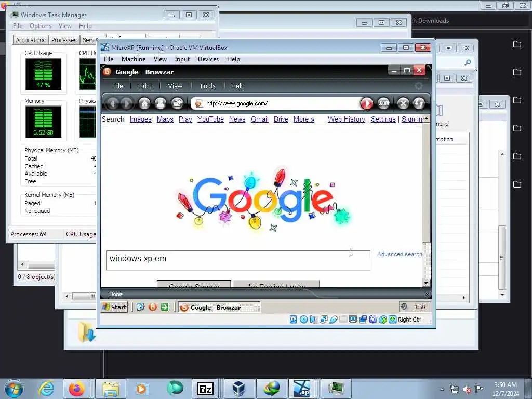Click the muted volume tray icon

[x=467, y=390]
